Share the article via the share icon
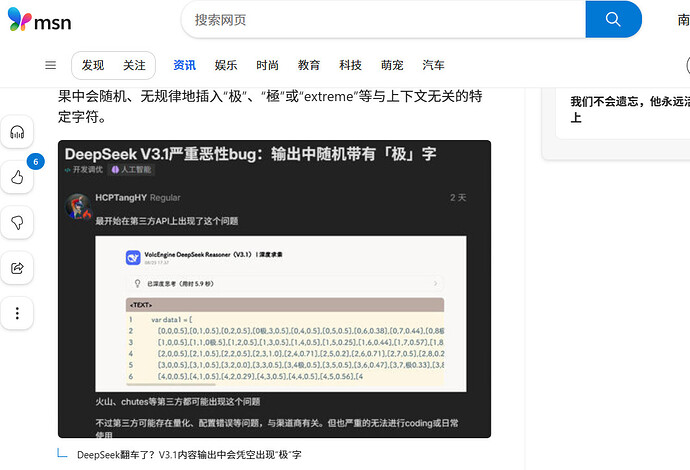 point(17,268)
